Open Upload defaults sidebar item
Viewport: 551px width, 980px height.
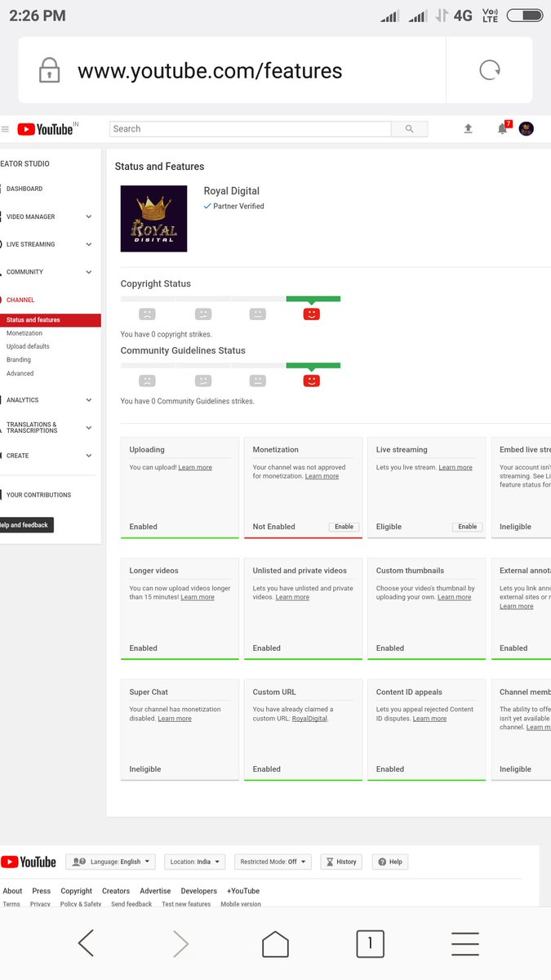28,346
